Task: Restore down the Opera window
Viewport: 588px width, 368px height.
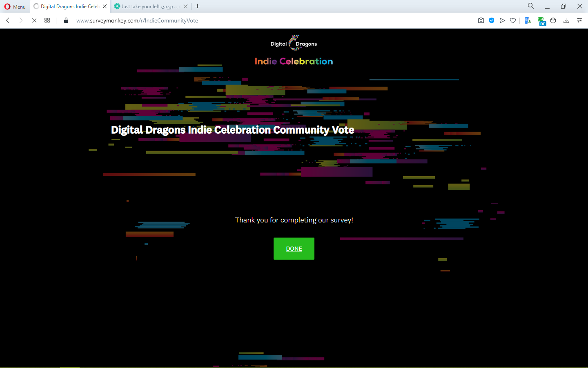Action: [563, 7]
